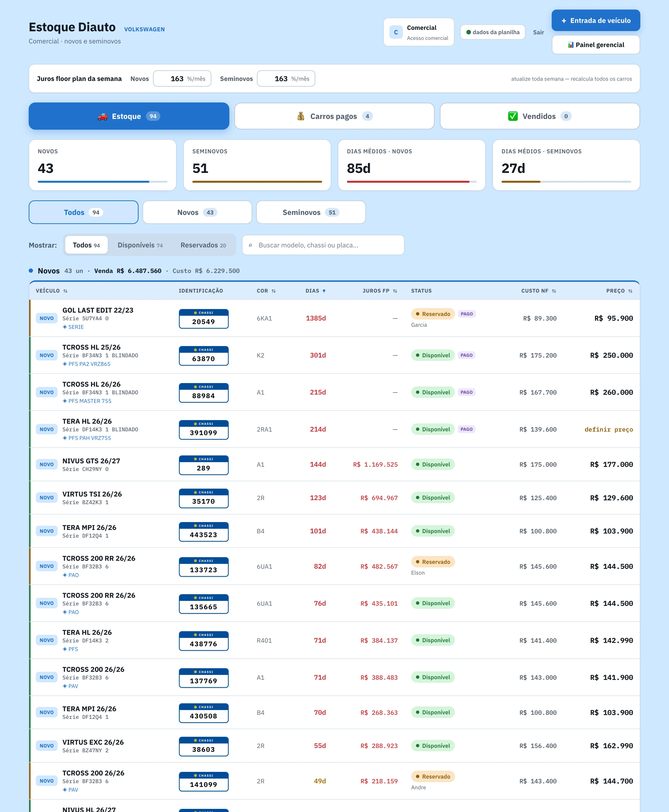669x812 pixels.
Task: Select the TERA MPI 26/26 row with chassi 443523
Action: point(334,531)
